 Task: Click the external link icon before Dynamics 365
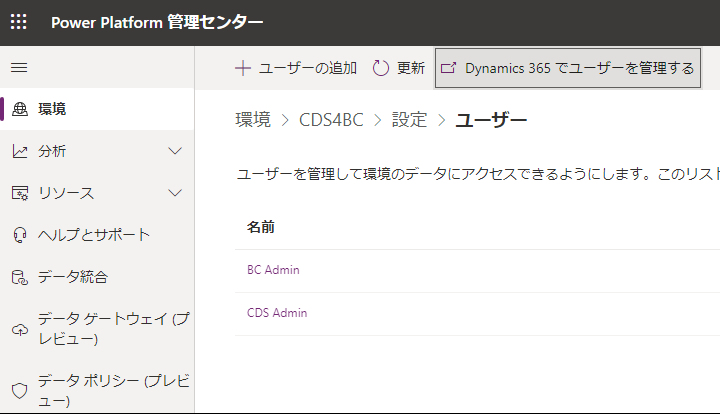coord(448,68)
